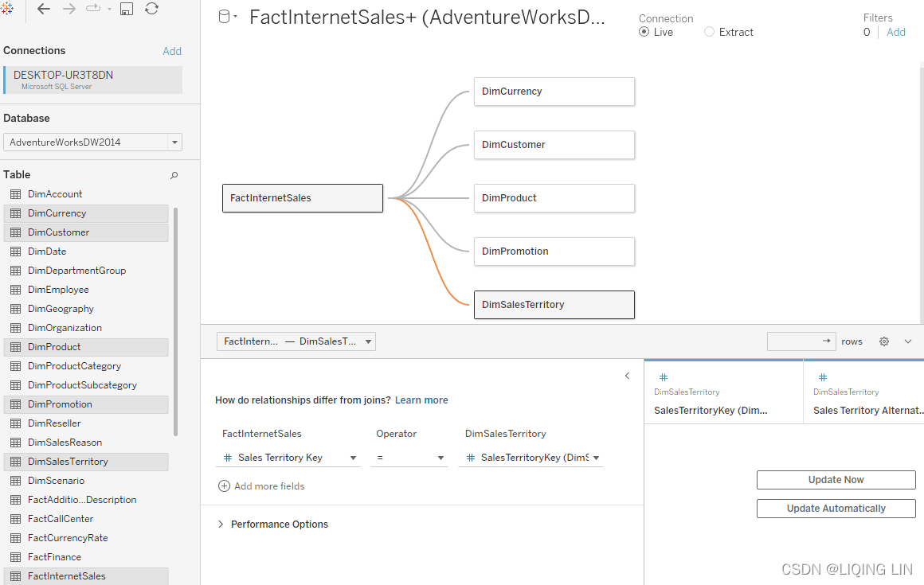Click the Tableau logo icon
This screenshot has width=924, height=585.
point(7,8)
